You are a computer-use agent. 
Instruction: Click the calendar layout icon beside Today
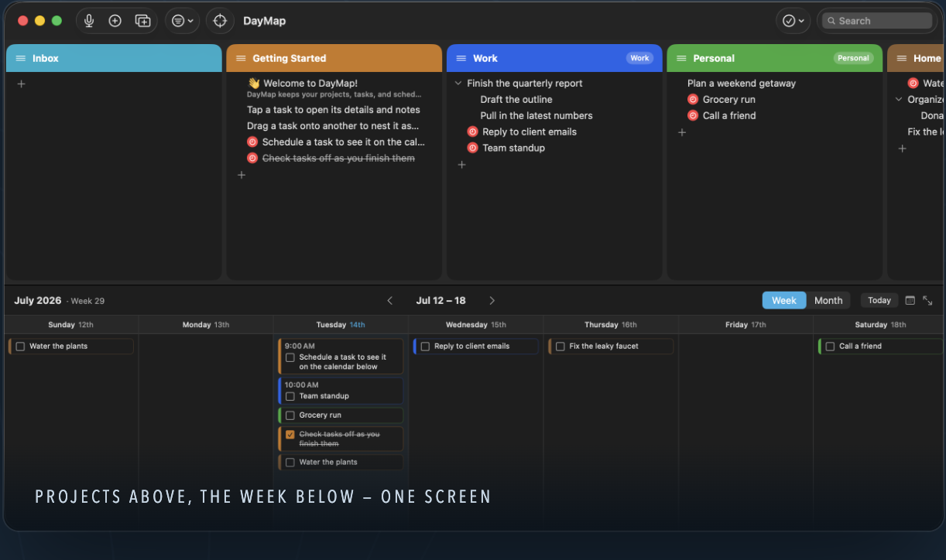click(x=910, y=300)
